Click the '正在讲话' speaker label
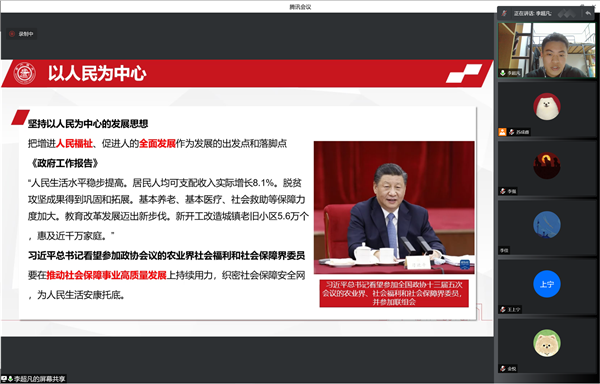600x384 pixels. [x=532, y=13]
